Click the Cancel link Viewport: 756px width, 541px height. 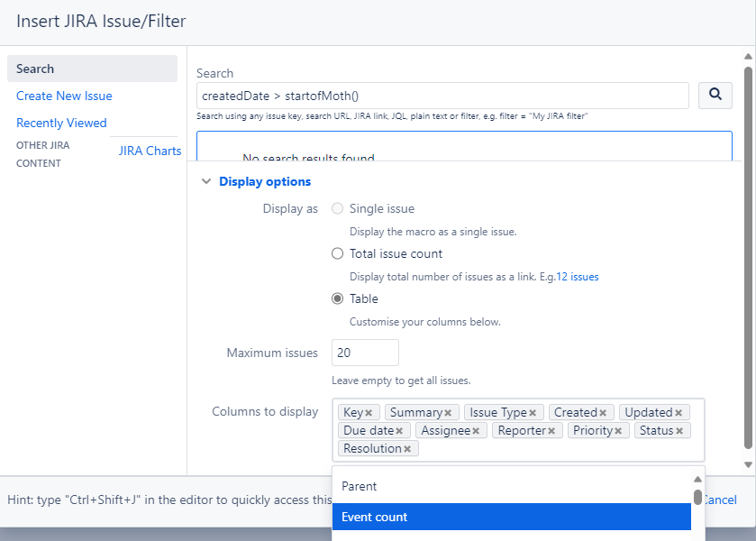(x=720, y=500)
